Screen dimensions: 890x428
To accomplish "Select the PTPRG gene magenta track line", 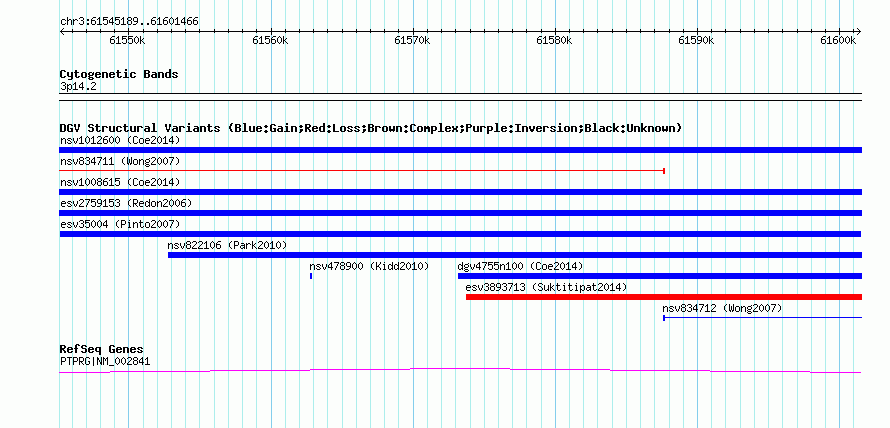I will pos(460,371).
